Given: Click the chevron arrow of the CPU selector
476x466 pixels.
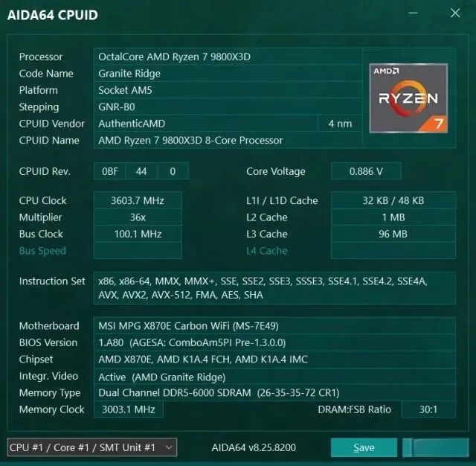Looking at the screenshot, I should pyautogui.click(x=169, y=447).
